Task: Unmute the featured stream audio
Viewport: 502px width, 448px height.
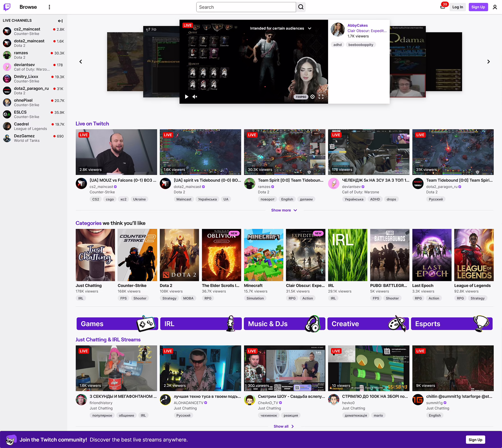Action: pos(195,97)
